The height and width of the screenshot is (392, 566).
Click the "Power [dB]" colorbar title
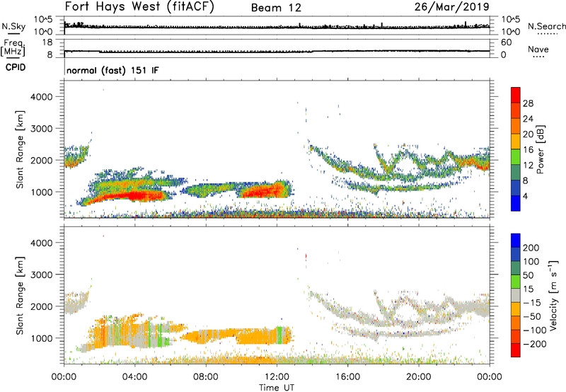click(540, 149)
